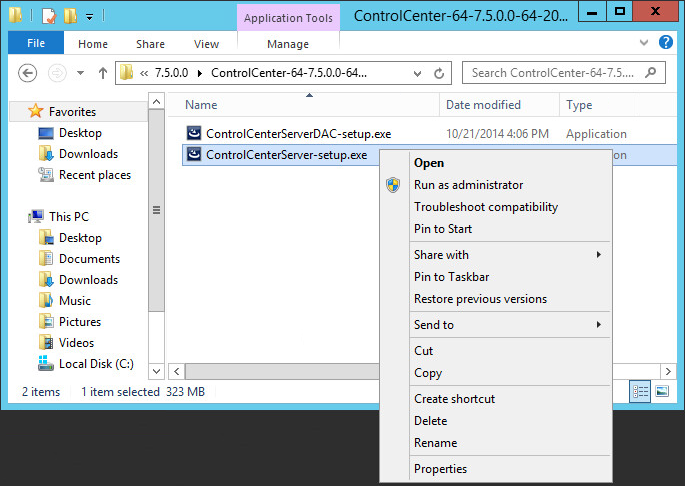Open Documents folder in navigation pane
Image resolution: width=685 pixels, height=486 pixels.
(89, 259)
